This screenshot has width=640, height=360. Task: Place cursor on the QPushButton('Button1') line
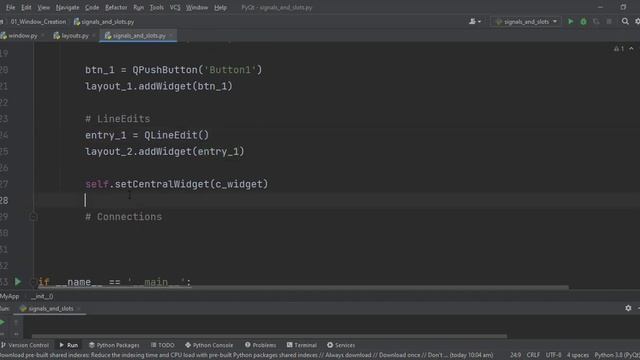tap(173, 70)
